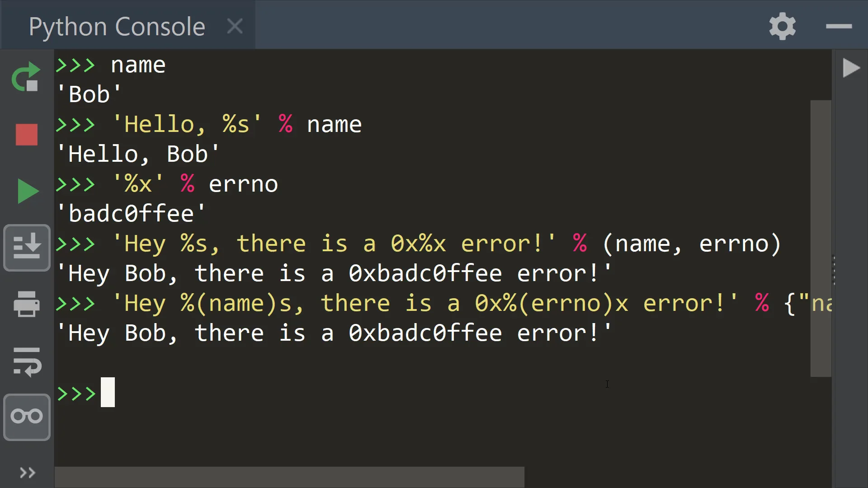
Task: Toggle Soft-wrap icon in sidebar
Action: pyautogui.click(x=27, y=361)
